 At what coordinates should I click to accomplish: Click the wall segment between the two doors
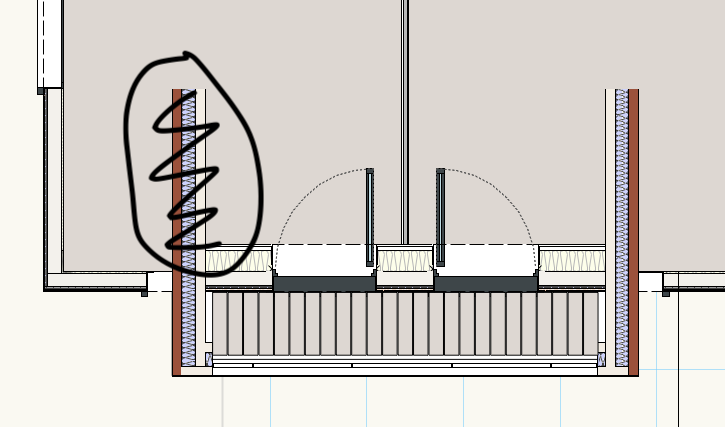405,260
